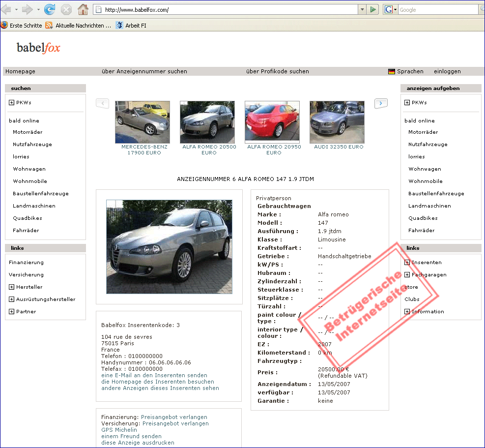Open the Homepage menu item
The height and width of the screenshot is (448, 485).
tap(21, 71)
